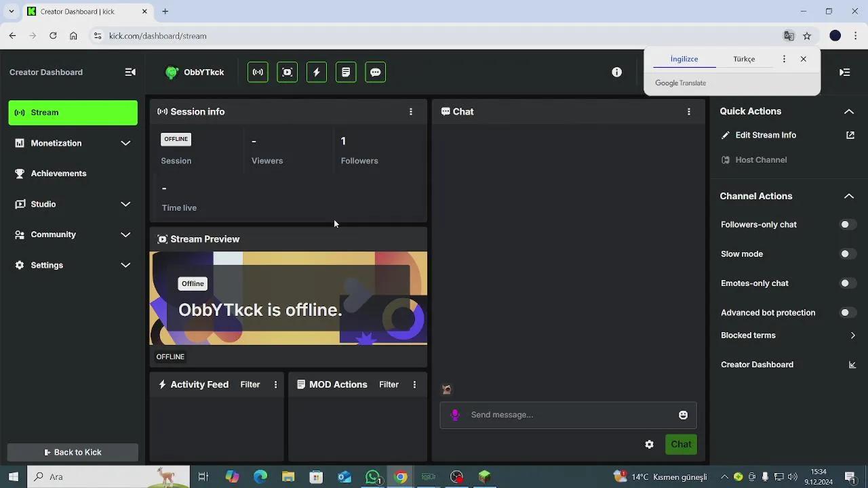Open Activity Feed three-dot menu
The width and height of the screenshot is (868, 488).
tap(275, 384)
